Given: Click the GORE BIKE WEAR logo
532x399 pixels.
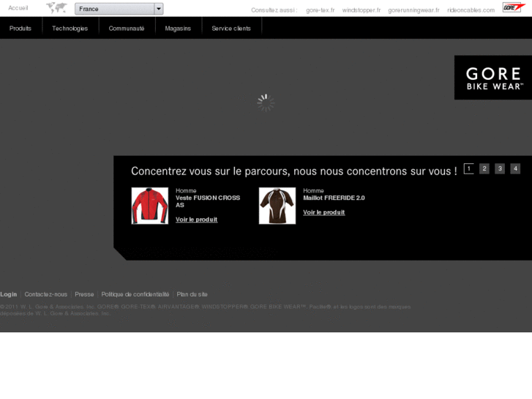Looking at the screenshot, I should 493,78.
